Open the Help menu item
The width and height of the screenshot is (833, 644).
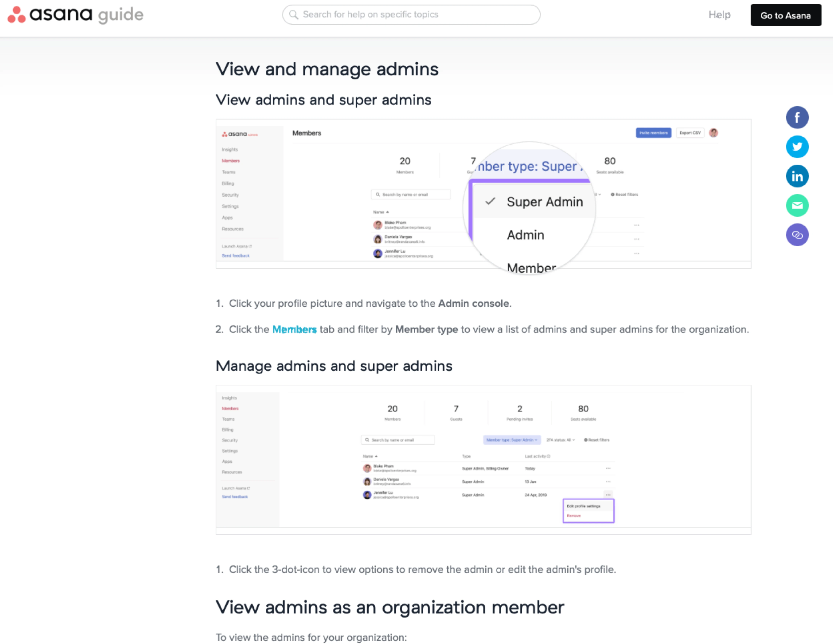point(719,14)
